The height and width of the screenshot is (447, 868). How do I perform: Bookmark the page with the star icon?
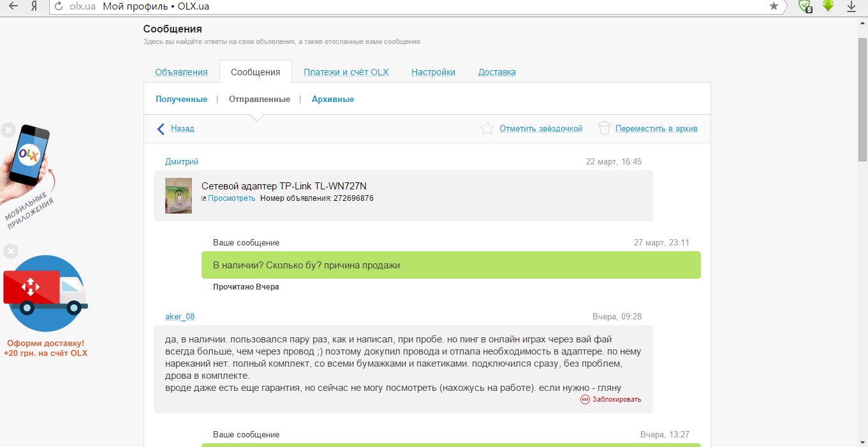774,6
